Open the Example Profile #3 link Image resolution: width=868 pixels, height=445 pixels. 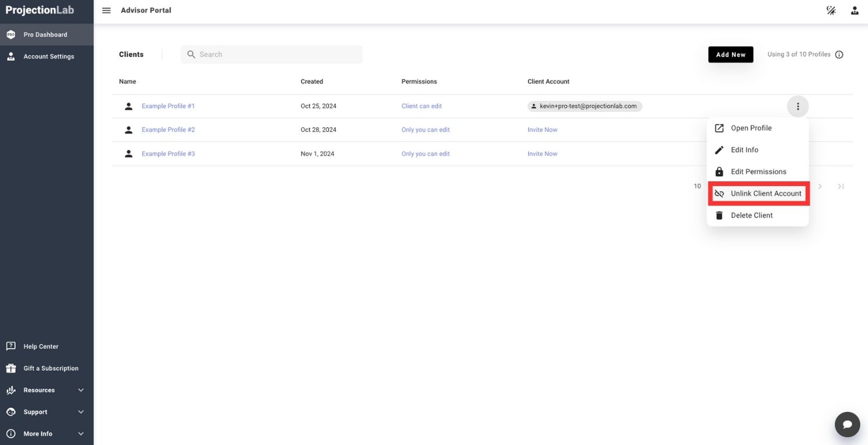click(x=168, y=154)
